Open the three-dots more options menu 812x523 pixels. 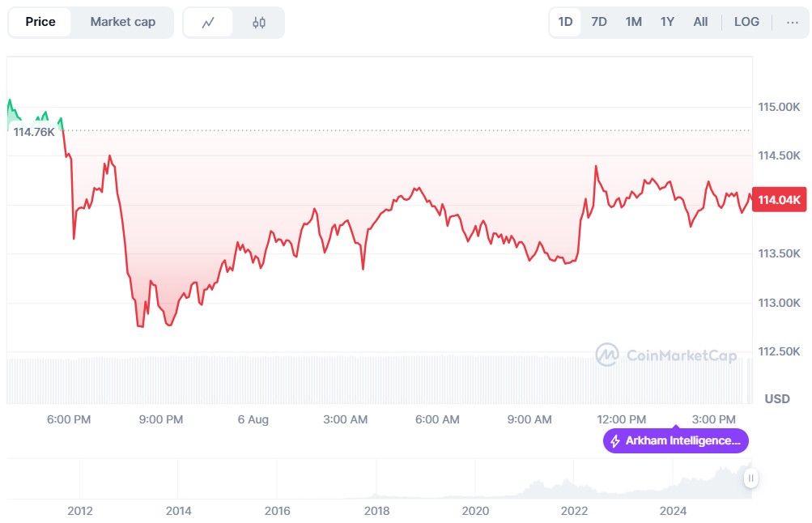tap(792, 22)
